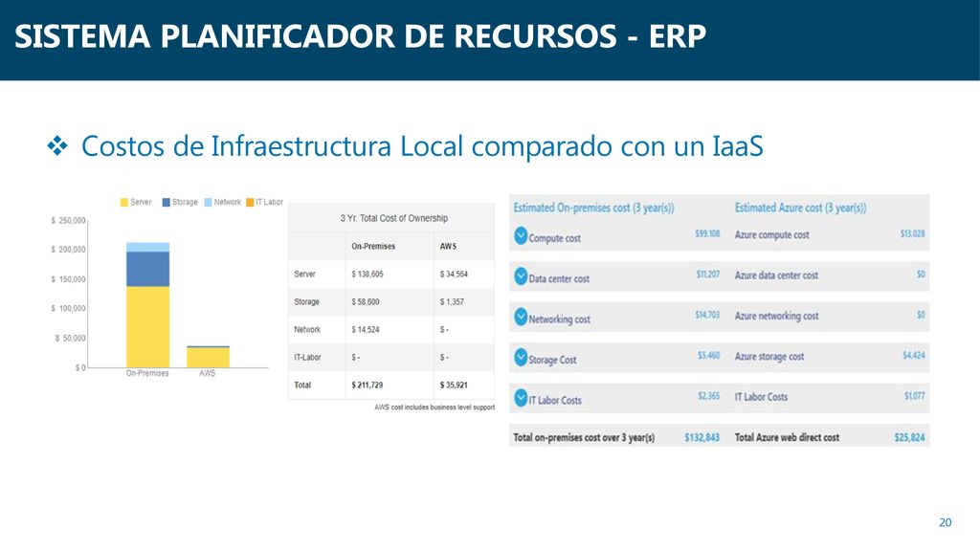Click 'Estimated Azure cost (3 year(s))' heading
Screen dimensions: 980x551
tap(801, 208)
